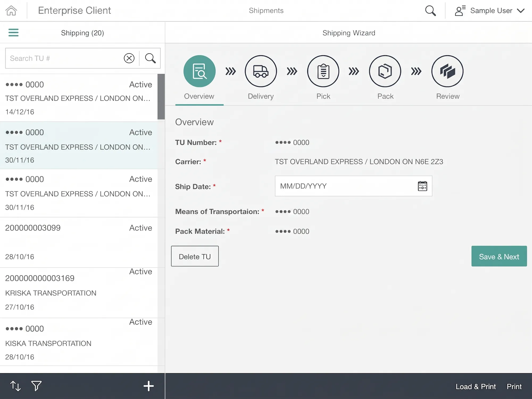Open the hamburger menu beside Shipping
Viewport: 532px width, 399px height.
[14, 32]
